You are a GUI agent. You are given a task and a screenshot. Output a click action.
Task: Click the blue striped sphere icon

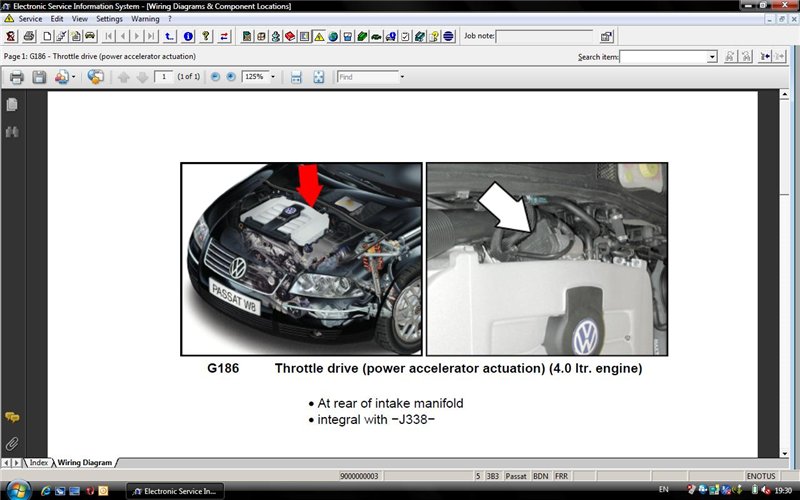click(x=448, y=36)
